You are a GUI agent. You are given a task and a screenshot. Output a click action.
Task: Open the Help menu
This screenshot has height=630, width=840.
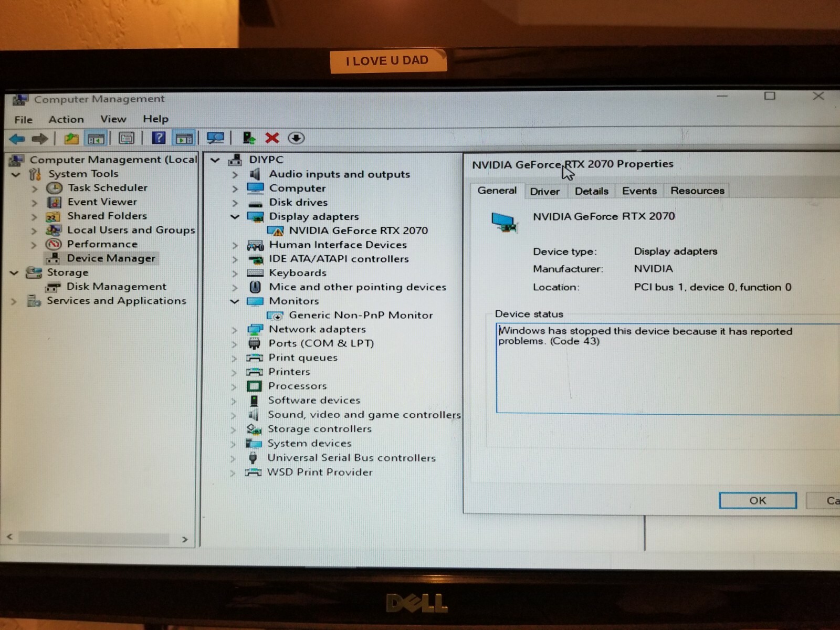[155, 119]
